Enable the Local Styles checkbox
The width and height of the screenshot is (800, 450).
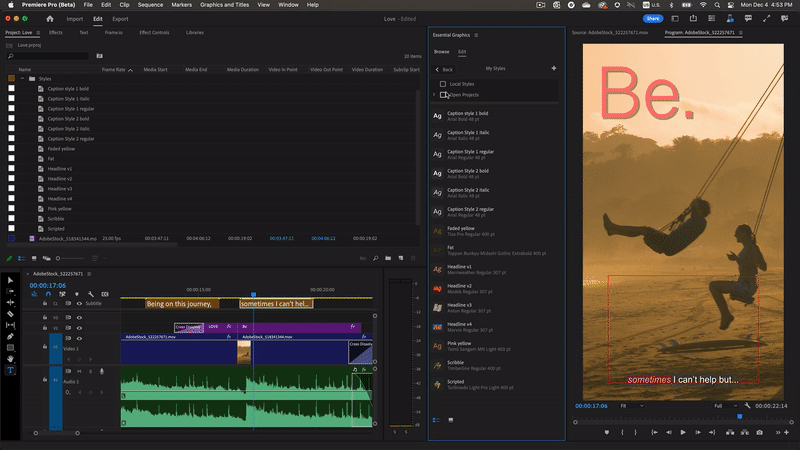[x=443, y=84]
